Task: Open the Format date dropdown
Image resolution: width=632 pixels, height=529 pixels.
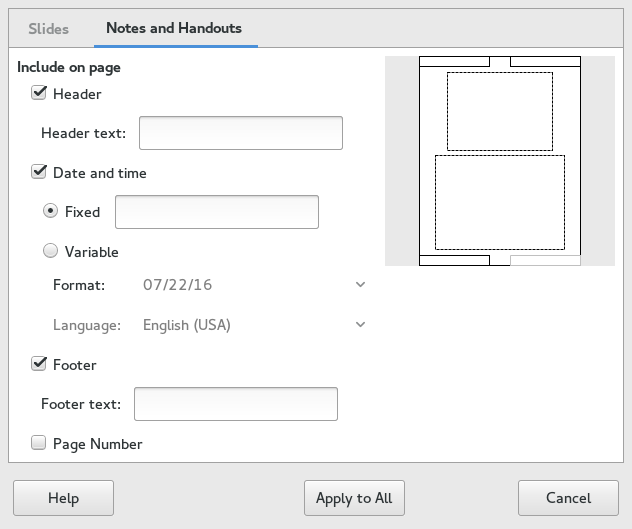Action: click(x=254, y=285)
